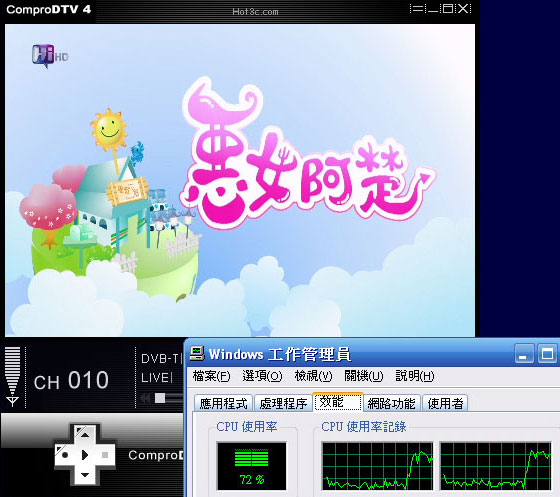Maximize the ComproDTV 4 window
Image resolution: width=560 pixels, height=497 pixels.
(x=448, y=9)
